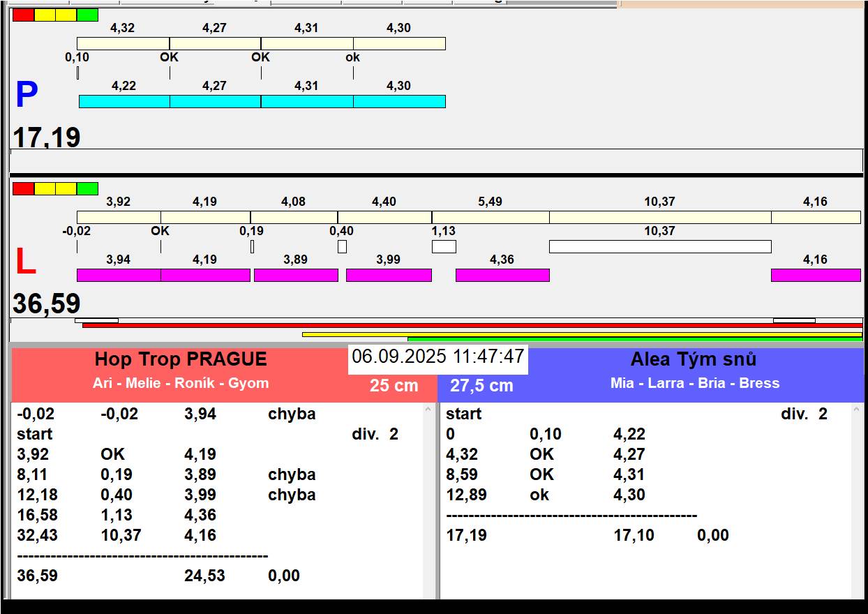Select the Mia - Larra - Bria - Bress lineup

point(694,383)
